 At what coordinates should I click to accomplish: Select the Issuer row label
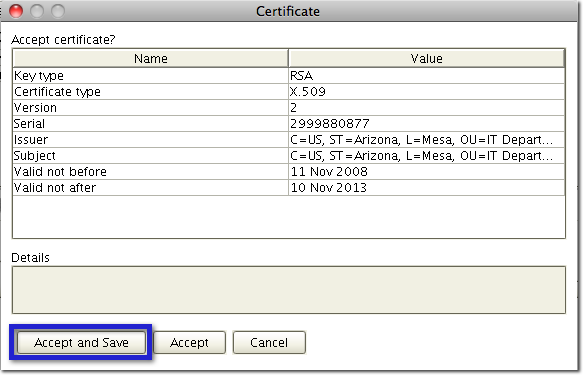[x=151, y=140]
